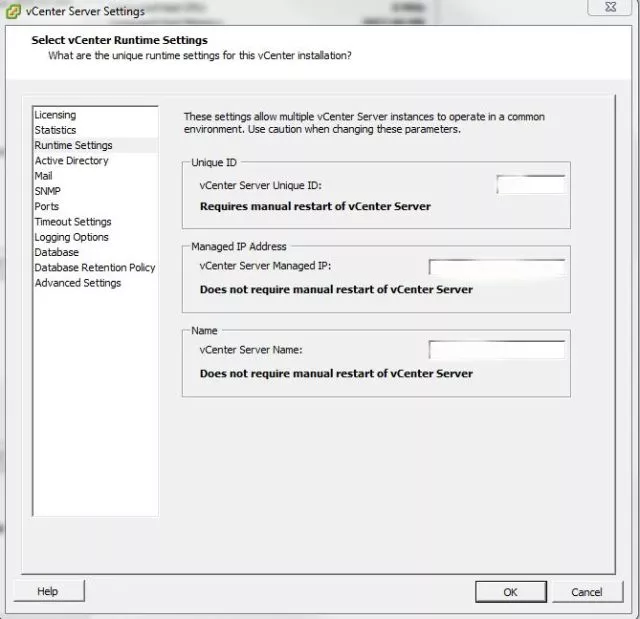Go to the Mail settings page
Screen dimensions: 640x619
coord(96,176)
